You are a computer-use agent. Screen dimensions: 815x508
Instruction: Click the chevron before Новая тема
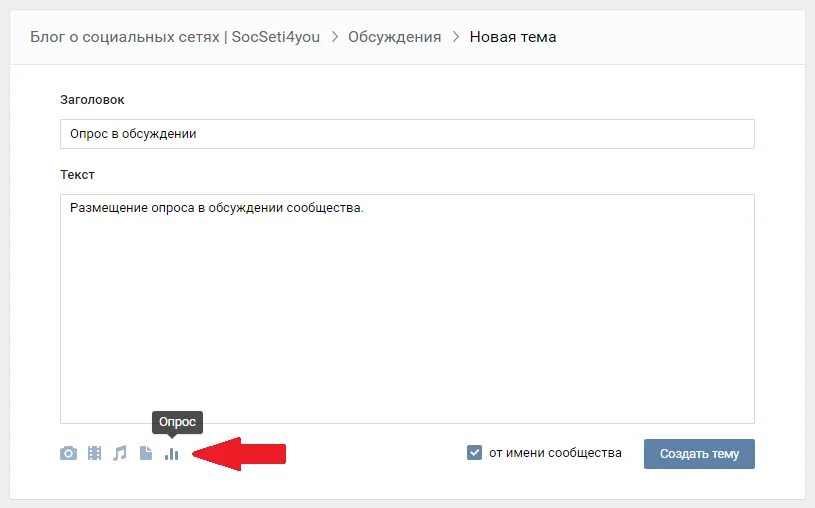click(x=456, y=37)
